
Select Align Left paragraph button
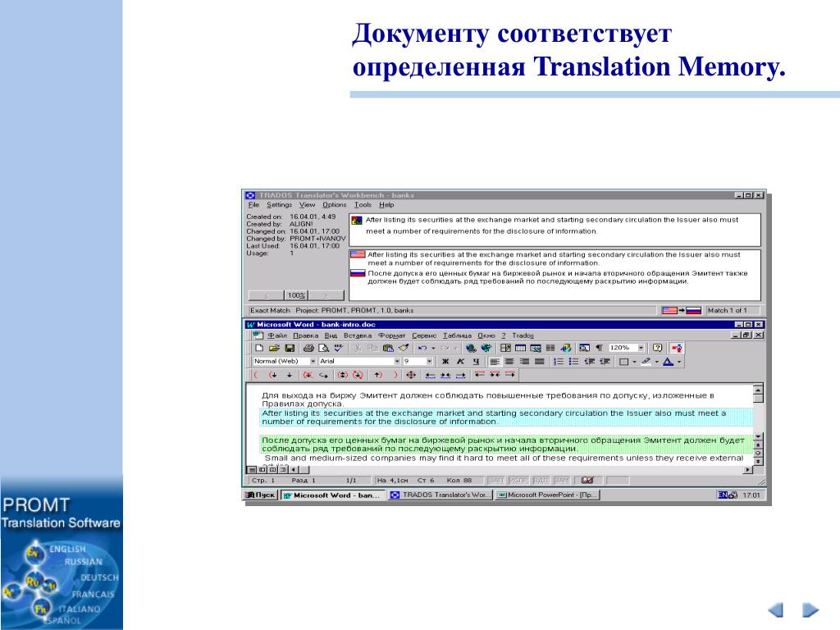coord(495,362)
